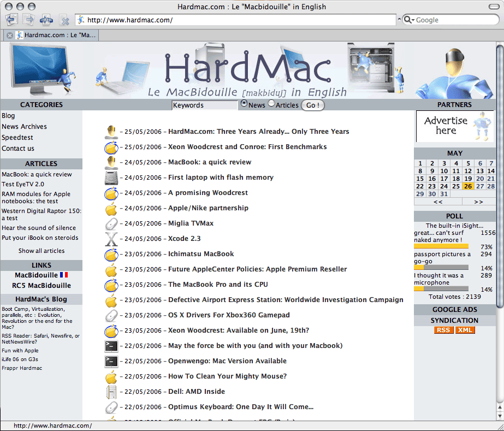The width and height of the screenshot is (504, 431).
Task: Click the icon beside 'A promising Woodcrest'
Action: coord(111,193)
